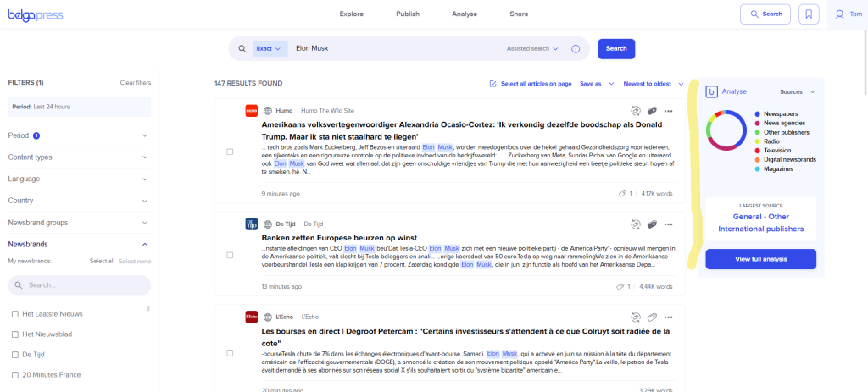Screen dimensions: 868x392
Task: Open the Assisted search dropdown
Action: tap(532, 48)
